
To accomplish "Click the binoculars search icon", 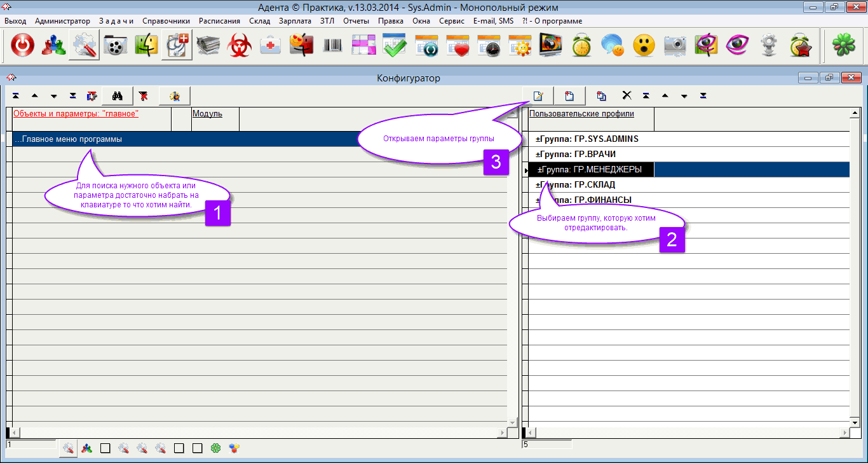I will pos(117,96).
